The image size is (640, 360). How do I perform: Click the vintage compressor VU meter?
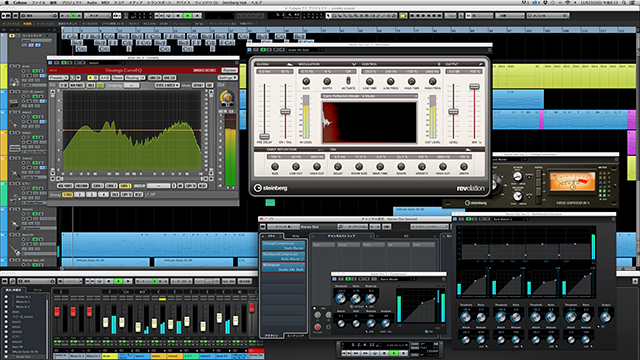(572, 182)
